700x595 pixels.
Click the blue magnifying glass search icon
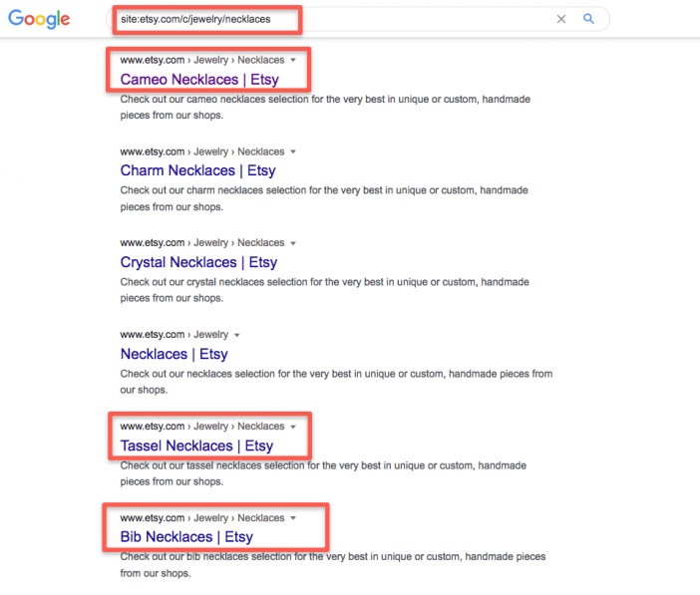[589, 19]
